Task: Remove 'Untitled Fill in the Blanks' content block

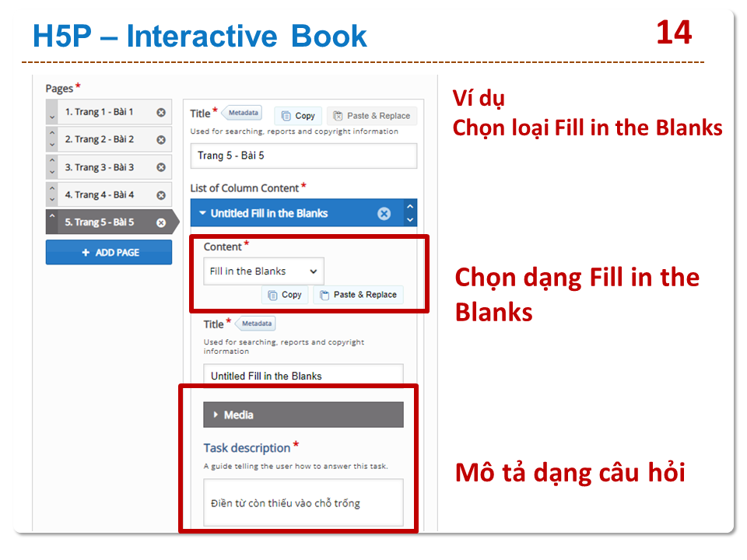Action: (x=384, y=214)
